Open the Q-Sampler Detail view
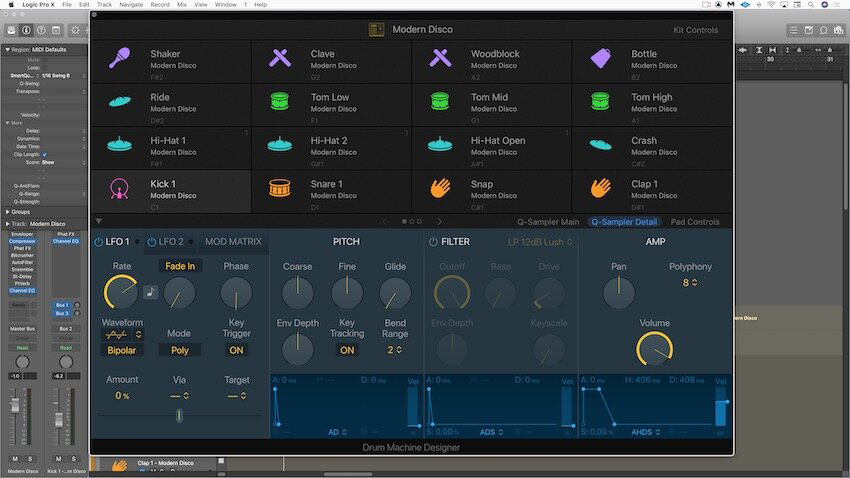 pos(624,222)
